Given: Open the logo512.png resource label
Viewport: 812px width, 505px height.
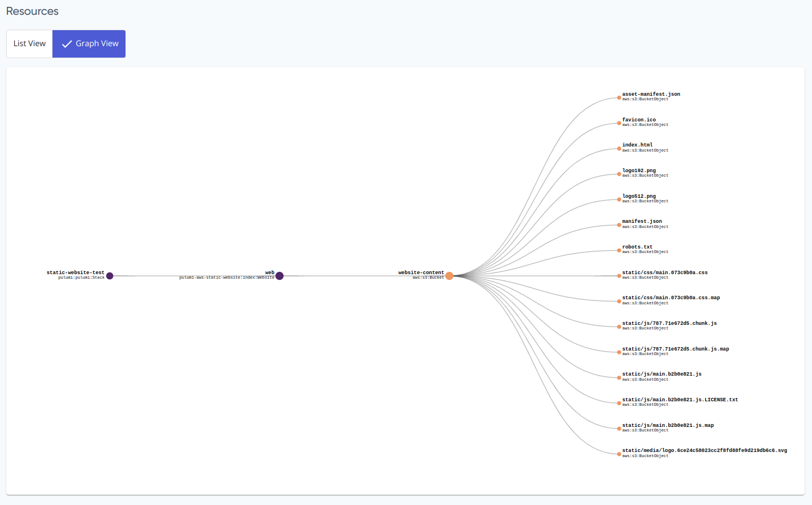Looking at the screenshot, I should 639,196.
